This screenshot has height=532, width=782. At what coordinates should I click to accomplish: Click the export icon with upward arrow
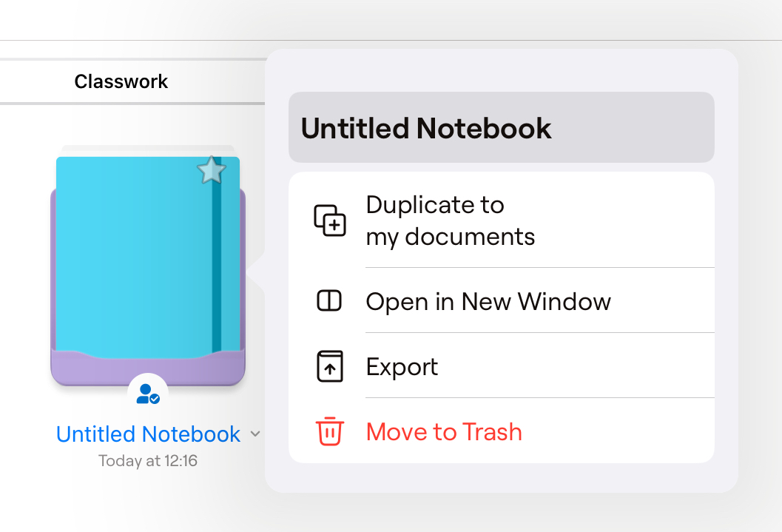pyautogui.click(x=330, y=366)
